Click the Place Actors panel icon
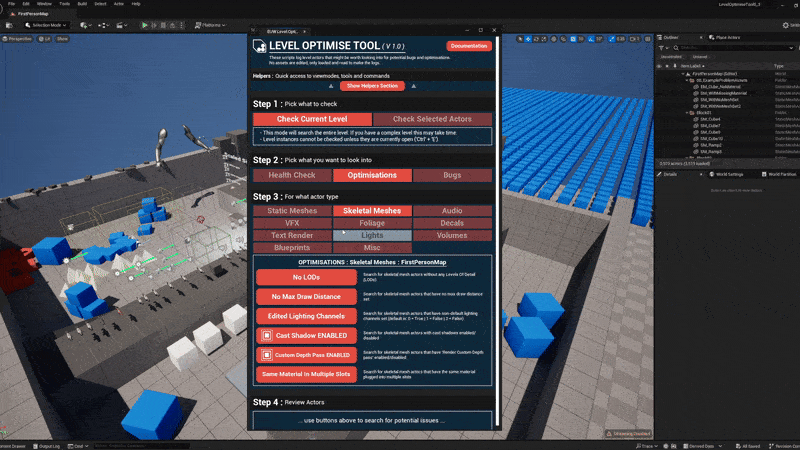This screenshot has width=800, height=450. click(x=712, y=37)
